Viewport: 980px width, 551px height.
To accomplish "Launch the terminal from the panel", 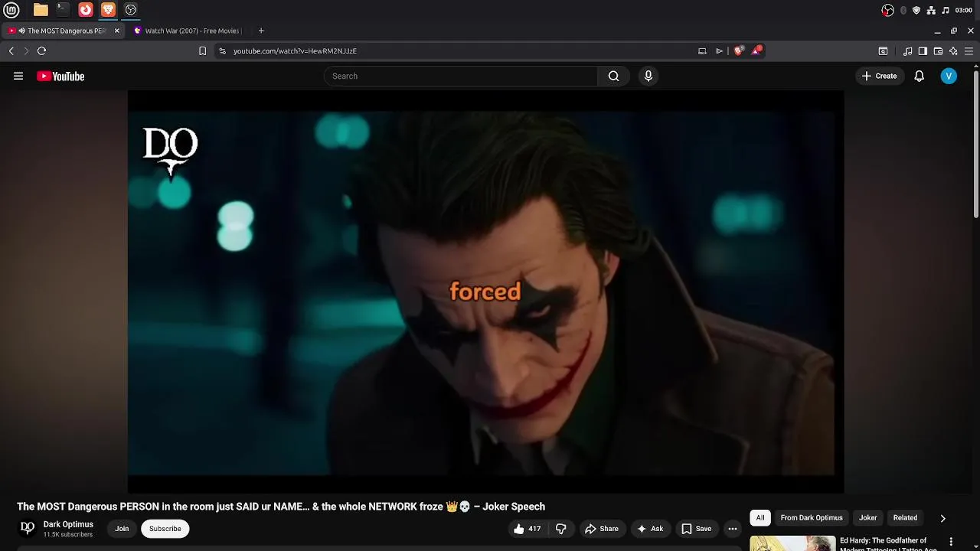I will pos(63,10).
